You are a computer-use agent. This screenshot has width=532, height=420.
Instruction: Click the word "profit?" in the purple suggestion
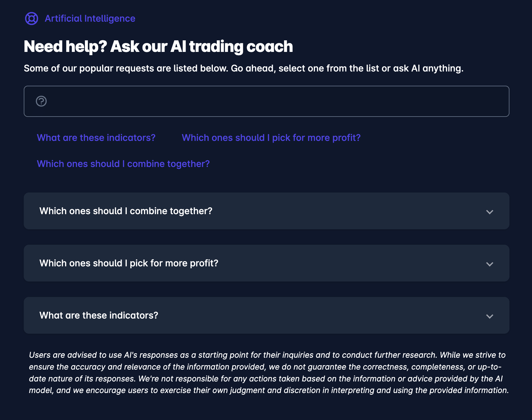(346, 138)
